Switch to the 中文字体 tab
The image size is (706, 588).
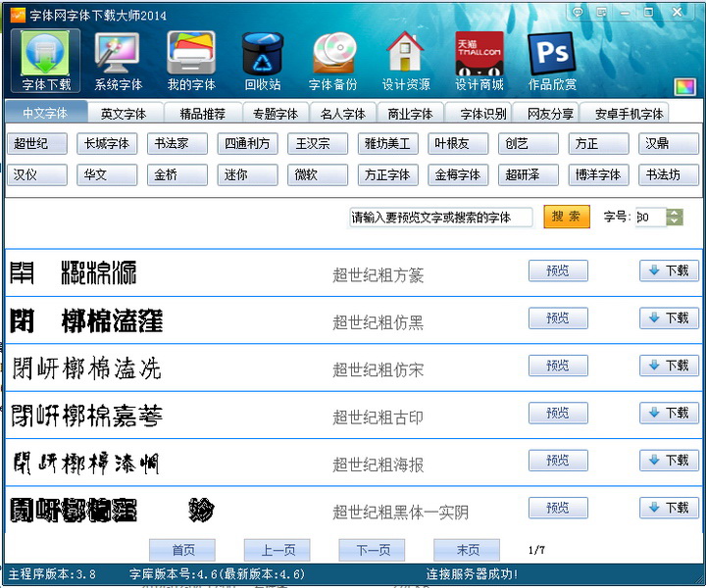tap(45, 113)
